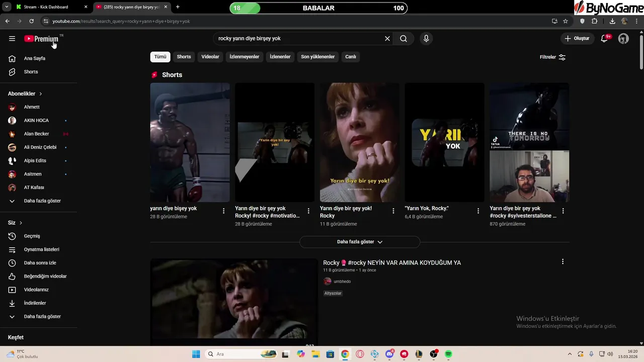Select the Son yüklenenler filter chip
Image resolution: width=644 pixels, height=362 pixels.
[318, 57]
